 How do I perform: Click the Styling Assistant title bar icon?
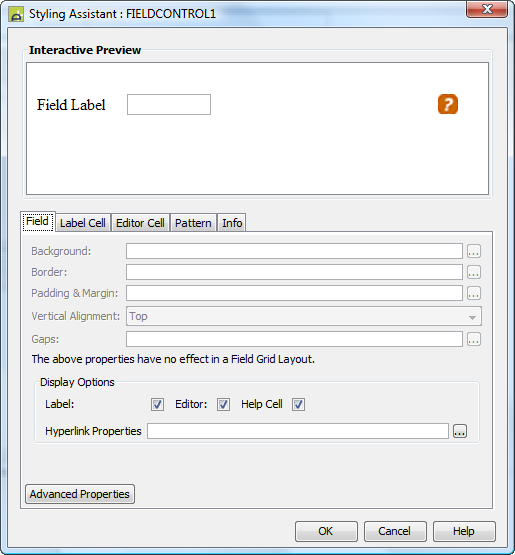(x=16, y=15)
